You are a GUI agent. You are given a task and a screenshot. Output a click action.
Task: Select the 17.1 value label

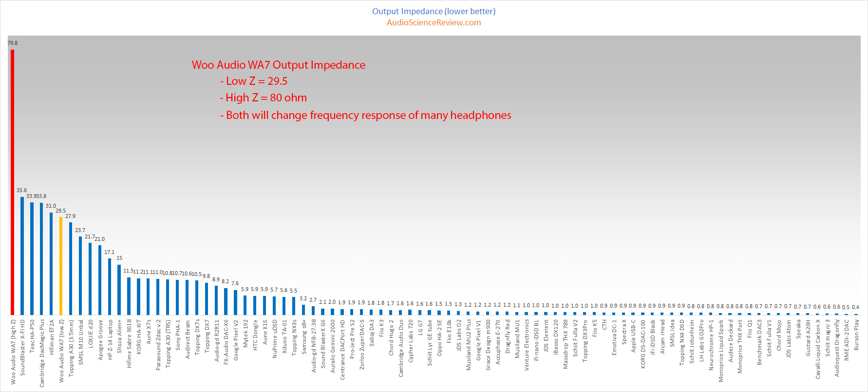(110, 252)
